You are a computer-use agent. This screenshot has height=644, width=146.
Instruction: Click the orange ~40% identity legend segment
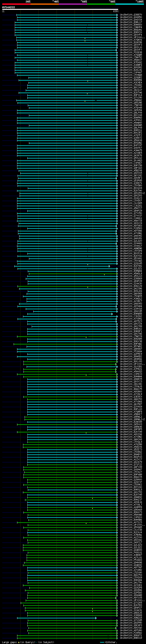(x=45, y=4)
